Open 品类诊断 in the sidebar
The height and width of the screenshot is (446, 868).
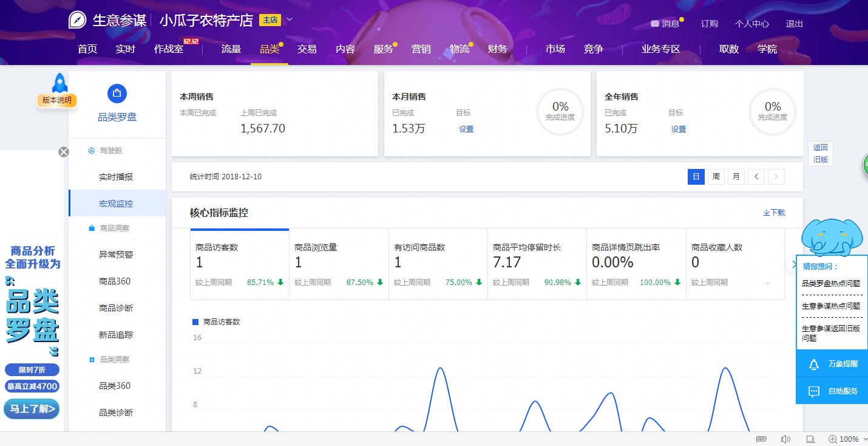[116, 413]
